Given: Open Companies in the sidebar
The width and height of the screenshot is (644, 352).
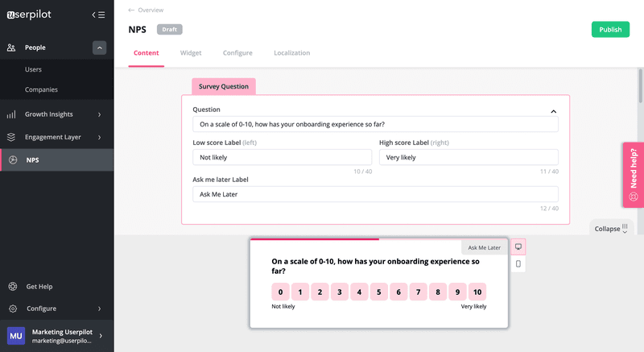Looking at the screenshot, I should click(41, 89).
